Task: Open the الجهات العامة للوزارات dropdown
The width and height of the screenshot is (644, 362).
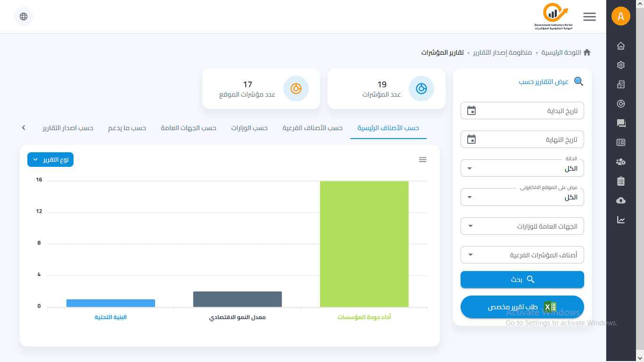Action: (522, 226)
